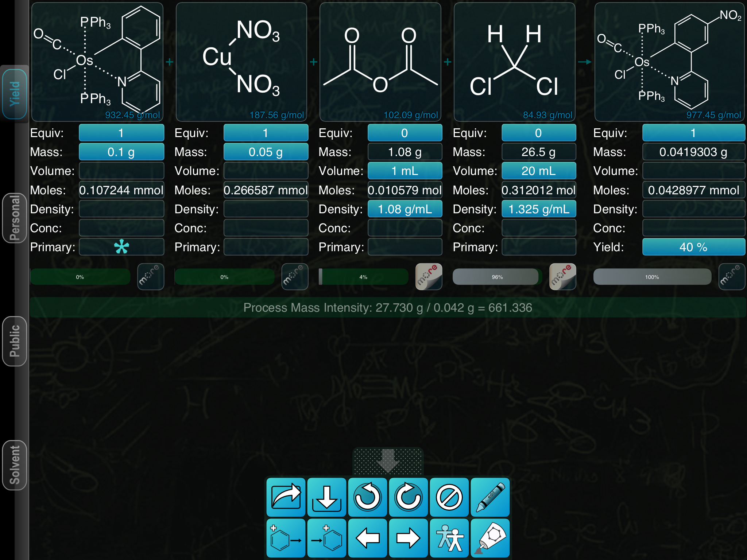
Task: Add reactant with benzene-arrow icon
Action: click(286, 538)
